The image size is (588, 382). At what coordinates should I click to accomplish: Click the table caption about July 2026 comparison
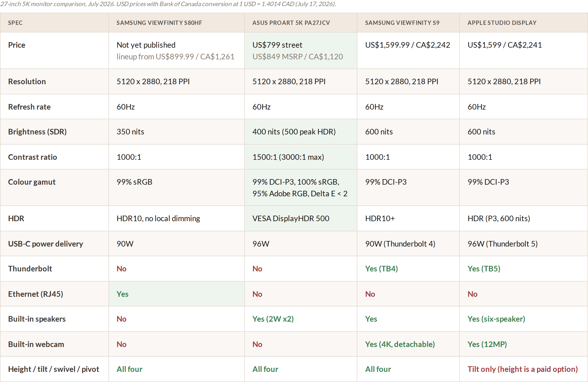point(168,4)
